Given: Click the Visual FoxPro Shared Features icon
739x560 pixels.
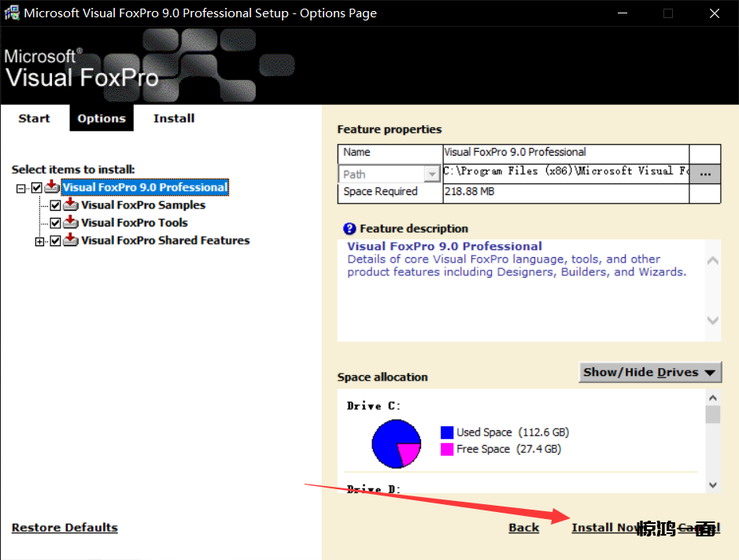Looking at the screenshot, I should pyautogui.click(x=71, y=241).
